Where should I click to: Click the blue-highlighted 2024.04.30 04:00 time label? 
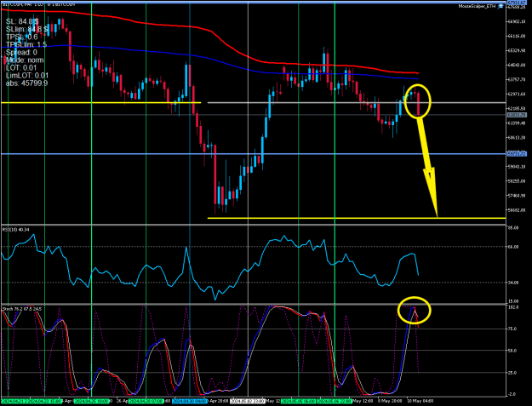coord(190,401)
